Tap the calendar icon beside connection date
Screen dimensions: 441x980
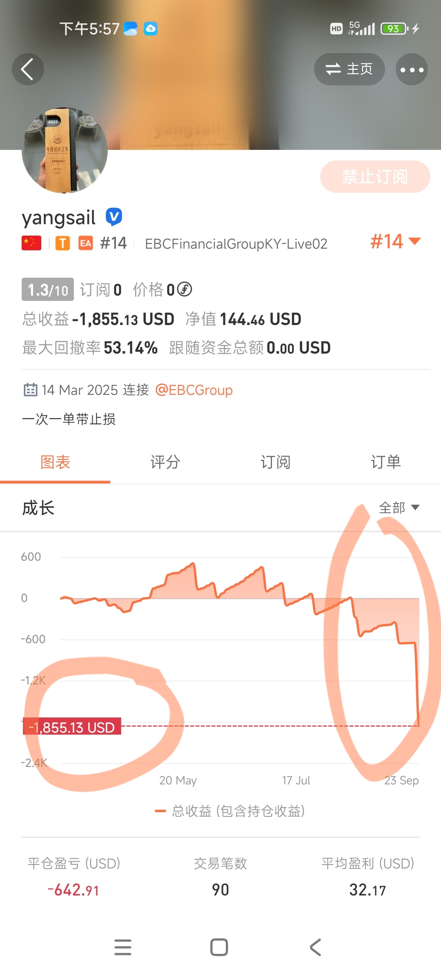[30, 390]
